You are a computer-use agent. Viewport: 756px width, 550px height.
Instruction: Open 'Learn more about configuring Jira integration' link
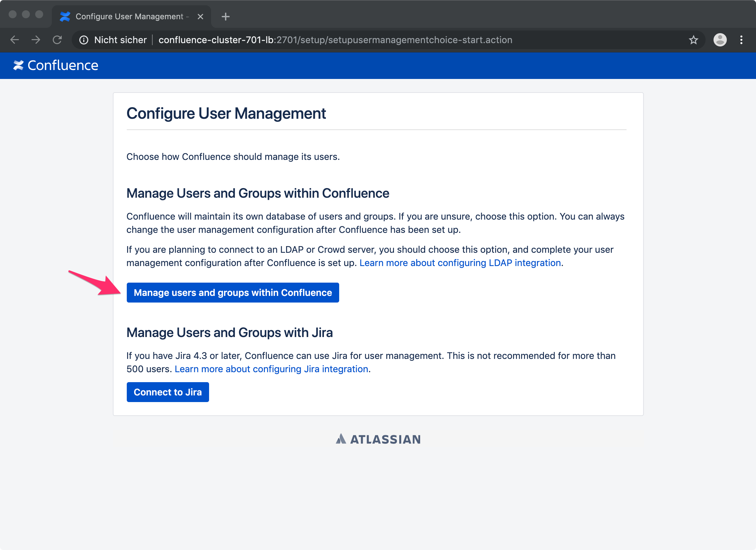tap(271, 369)
